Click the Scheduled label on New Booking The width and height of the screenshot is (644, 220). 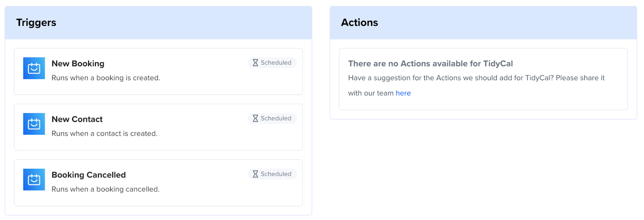276,63
